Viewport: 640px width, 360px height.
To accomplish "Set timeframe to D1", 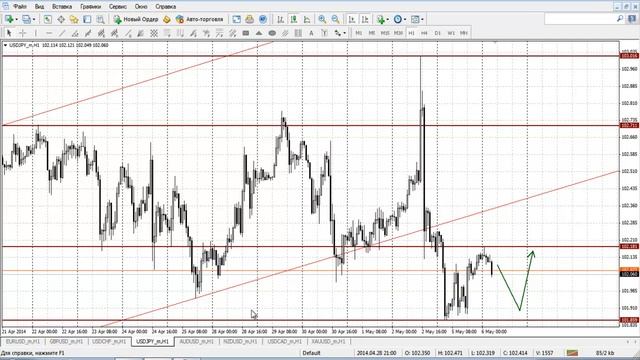I will (x=438, y=33).
